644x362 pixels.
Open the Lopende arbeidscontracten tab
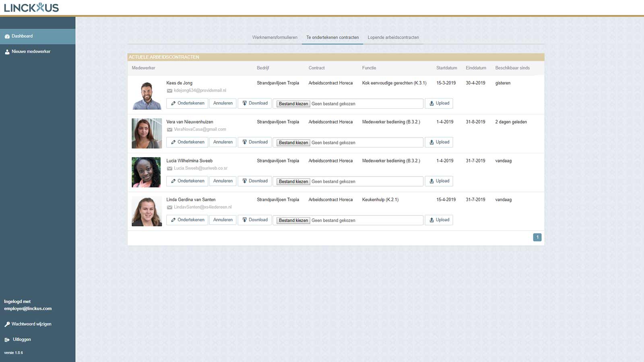pyautogui.click(x=393, y=37)
